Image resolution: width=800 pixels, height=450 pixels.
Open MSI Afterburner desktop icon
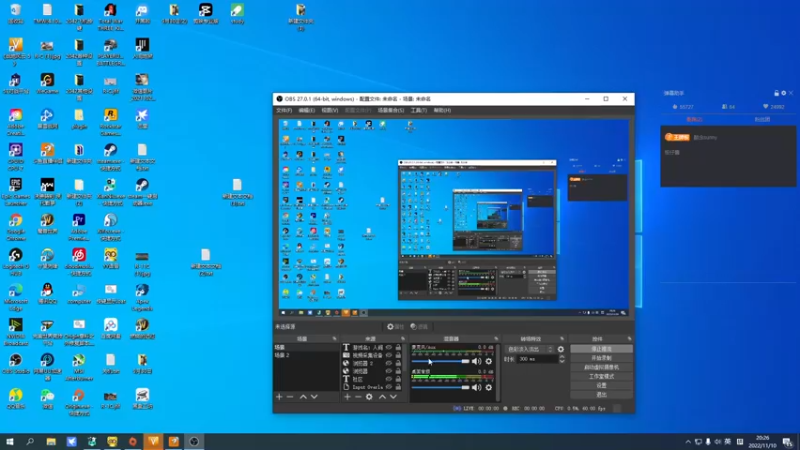pyautogui.click(x=79, y=367)
